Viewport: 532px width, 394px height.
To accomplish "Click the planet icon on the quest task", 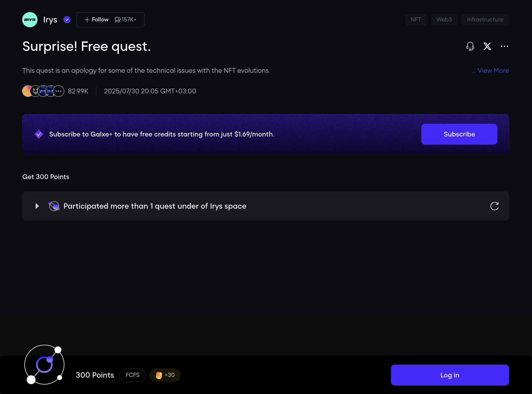I will (x=54, y=206).
